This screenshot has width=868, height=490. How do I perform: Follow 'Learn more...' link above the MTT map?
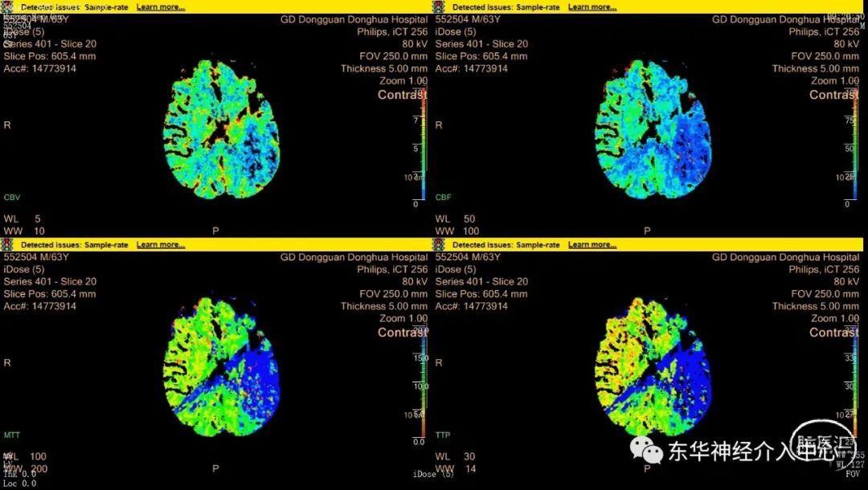coord(161,244)
